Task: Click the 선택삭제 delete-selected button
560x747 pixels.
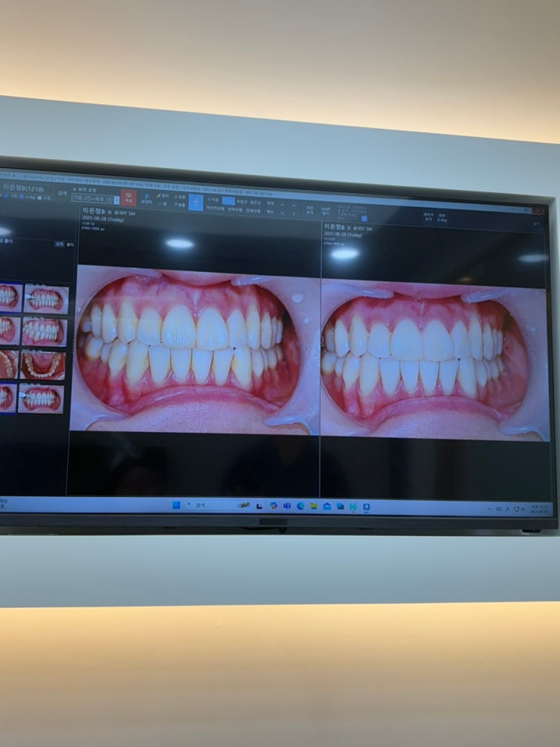Action: pos(234,209)
